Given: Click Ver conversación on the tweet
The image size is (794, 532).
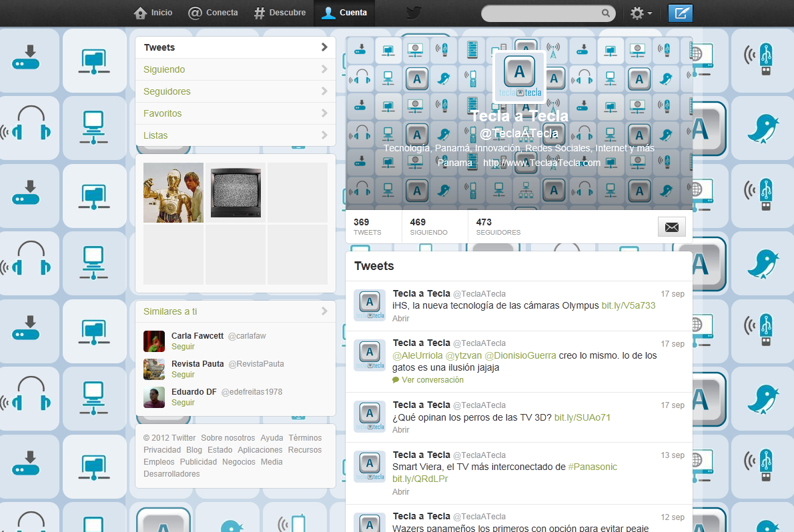Looking at the screenshot, I should coord(432,380).
